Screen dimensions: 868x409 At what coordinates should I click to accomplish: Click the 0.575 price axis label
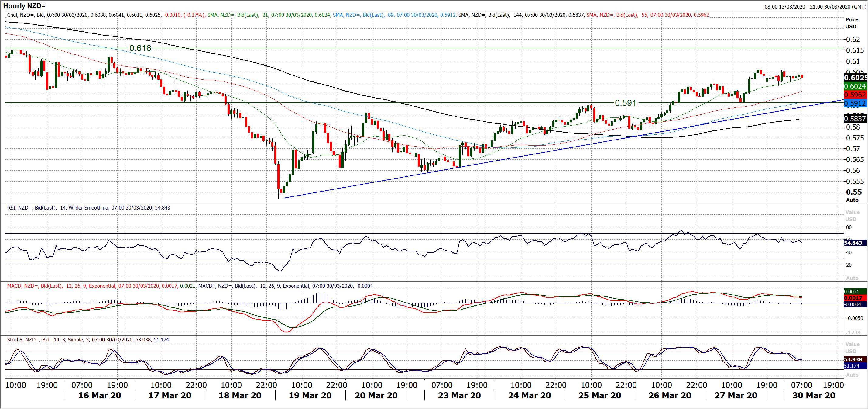(855, 138)
